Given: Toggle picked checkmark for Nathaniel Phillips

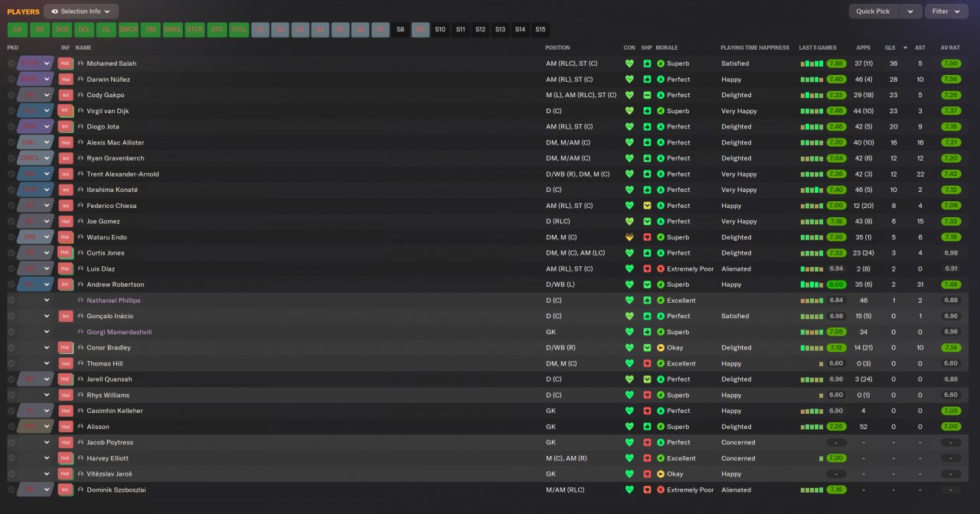Looking at the screenshot, I should tap(11, 301).
